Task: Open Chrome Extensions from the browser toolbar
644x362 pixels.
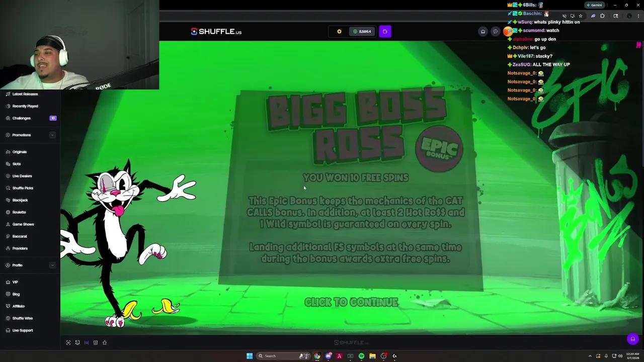Action: pos(602,16)
